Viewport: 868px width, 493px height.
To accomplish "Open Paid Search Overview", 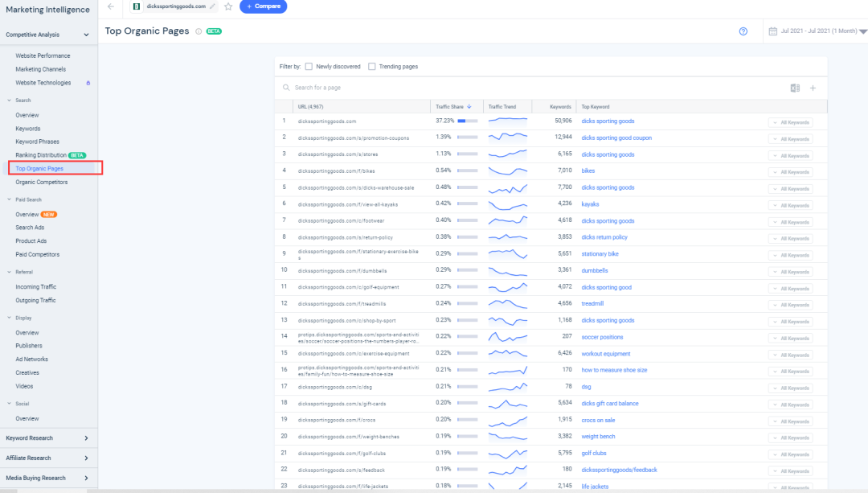I will [27, 215].
